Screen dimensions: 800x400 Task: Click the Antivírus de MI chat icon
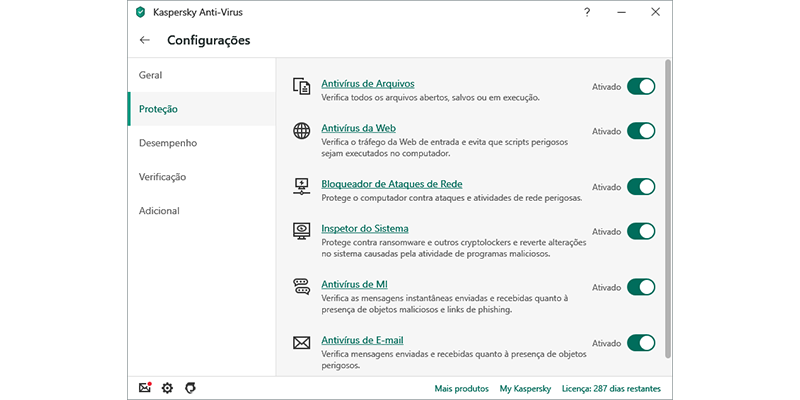[301, 287]
